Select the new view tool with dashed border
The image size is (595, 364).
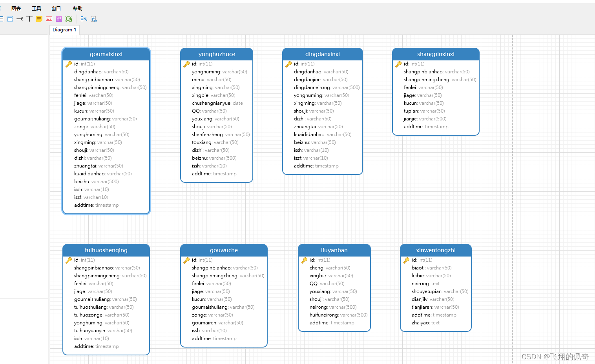[10, 19]
